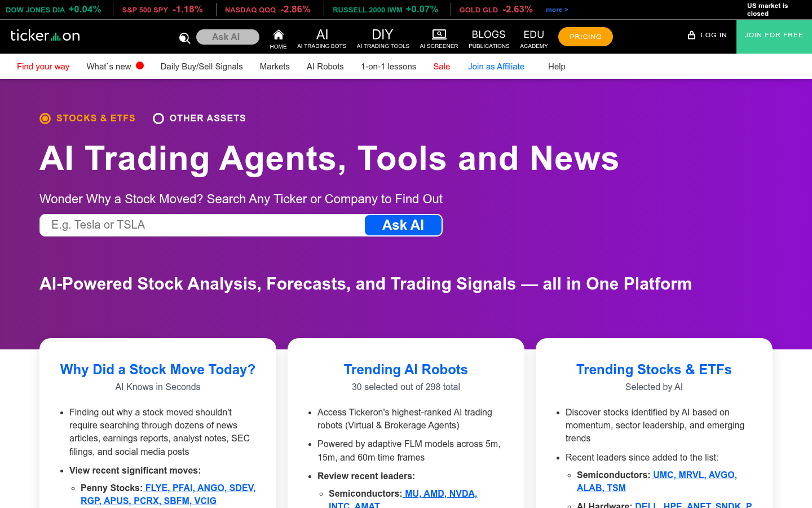This screenshot has width=812, height=508.
Task: Click the S&P 500 SPY ticker
Action: pyautogui.click(x=162, y=10)
